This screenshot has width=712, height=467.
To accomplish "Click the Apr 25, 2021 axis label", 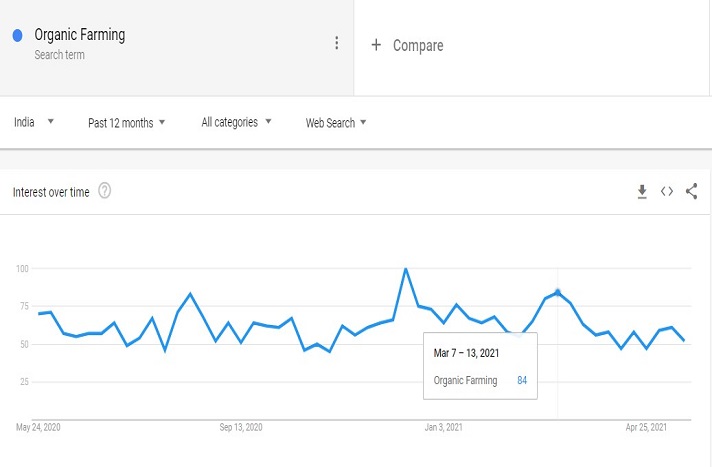I will click(x=646, y=427).
